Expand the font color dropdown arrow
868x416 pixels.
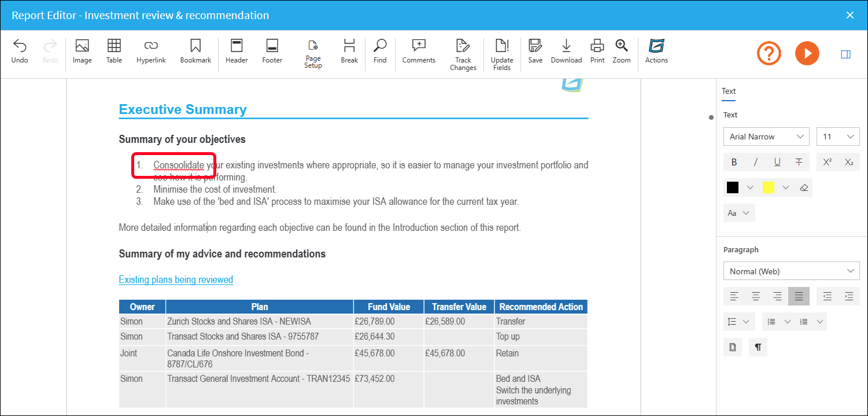click(x=750, y=187)
